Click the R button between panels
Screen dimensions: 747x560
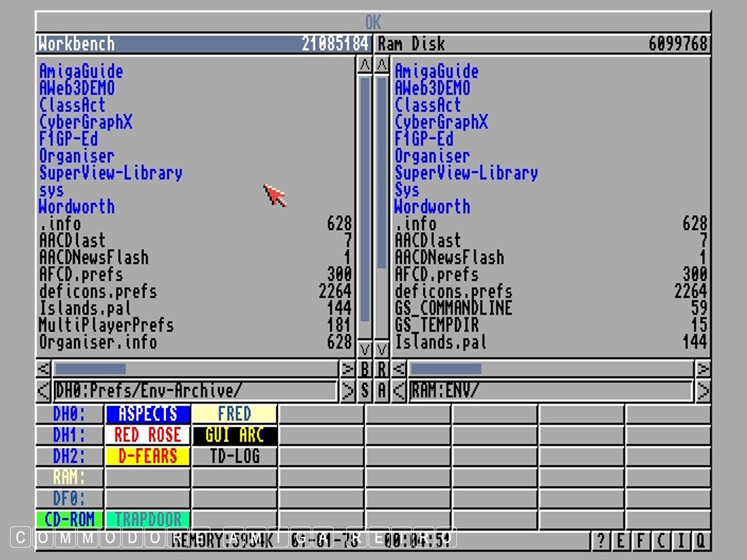click(382, 369)
